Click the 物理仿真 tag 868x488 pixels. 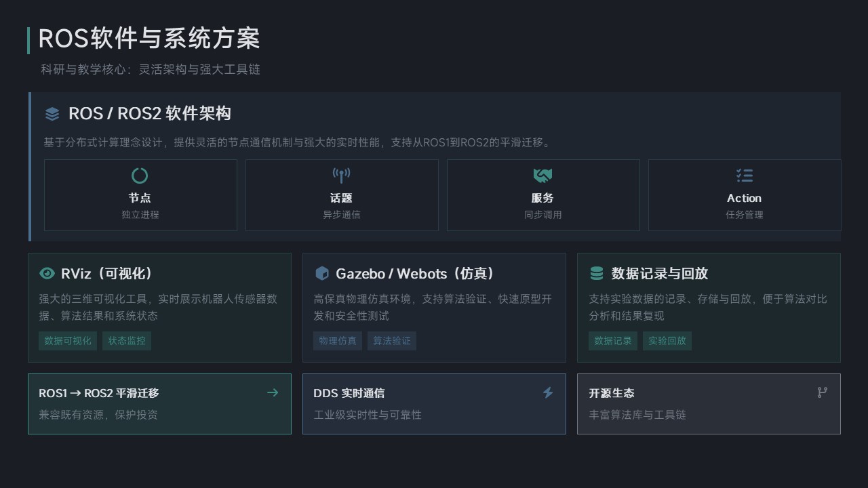click(x=338, y=341)
